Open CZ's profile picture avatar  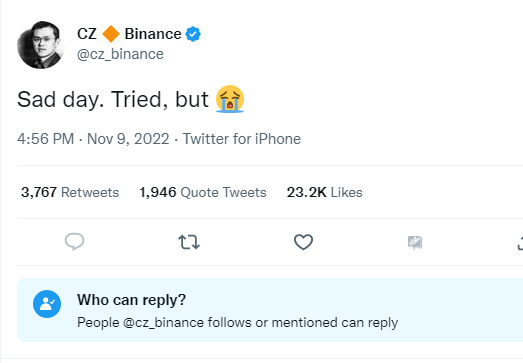point(41,45)
